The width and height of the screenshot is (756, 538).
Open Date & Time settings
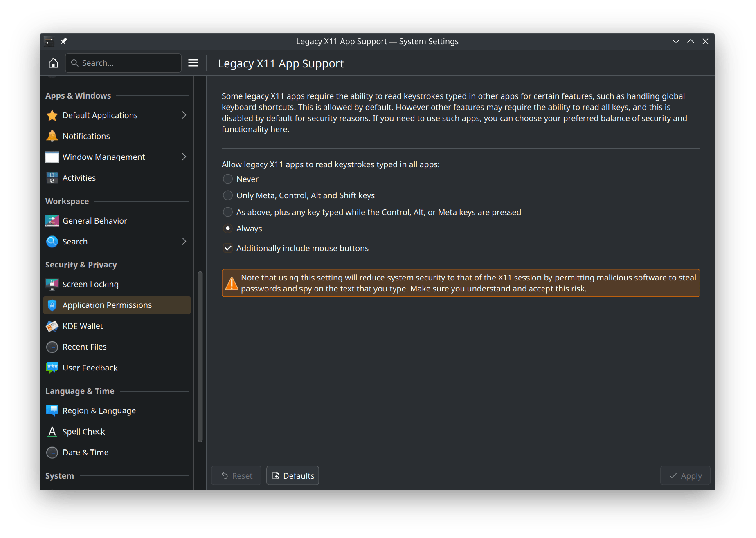pos(117,452)
